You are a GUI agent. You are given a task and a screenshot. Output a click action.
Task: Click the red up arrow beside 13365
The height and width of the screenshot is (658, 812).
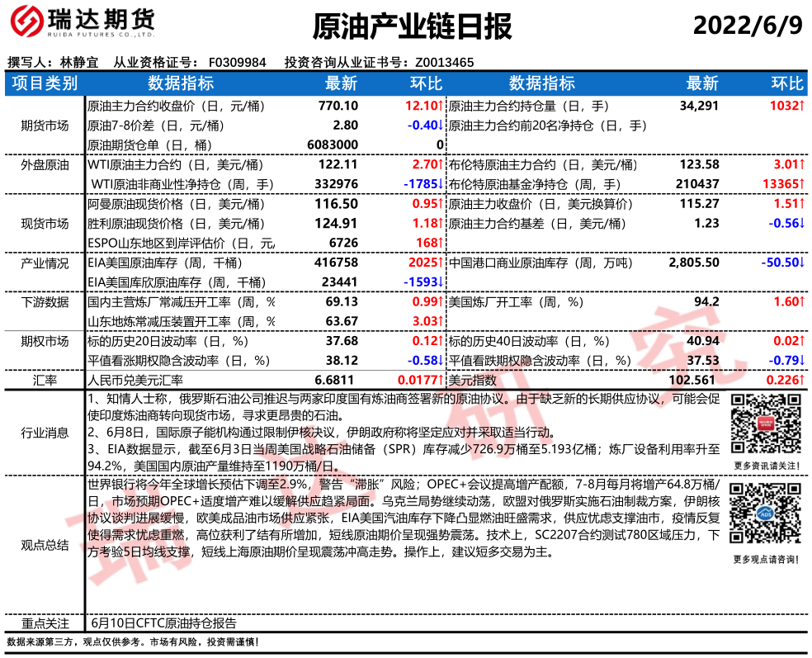pyautogui.click(x=801, y=184)
